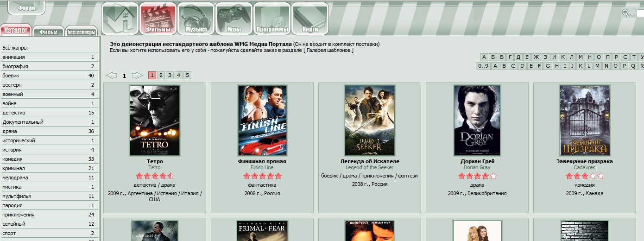The width and height of the screenshot is (644, 241).
Task: Switch to the Фильм tab
Action: pyautogui.click(x=49, y=32)
